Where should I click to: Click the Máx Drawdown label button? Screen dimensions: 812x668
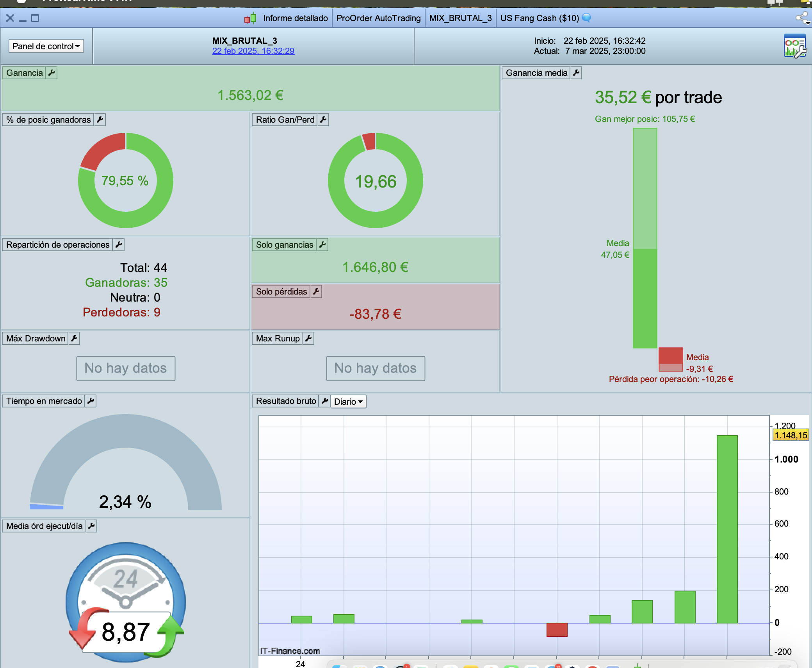pyautogui.click(x=36, y=338)
